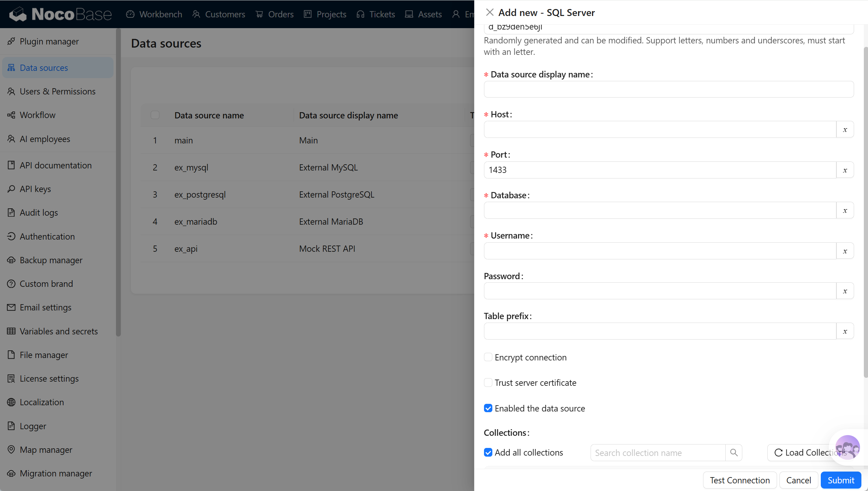Check Trust server certificate
The image size is (868, 491).
coord(488,383)
